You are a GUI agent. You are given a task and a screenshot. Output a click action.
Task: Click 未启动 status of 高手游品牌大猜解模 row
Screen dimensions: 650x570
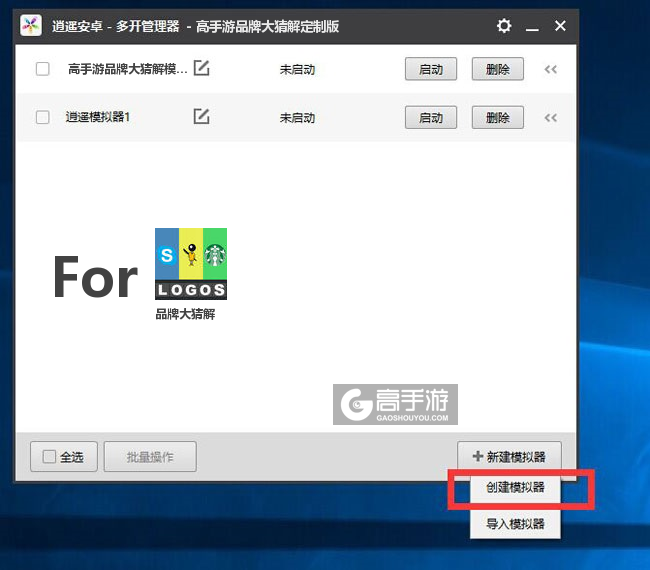coord(297,70)
